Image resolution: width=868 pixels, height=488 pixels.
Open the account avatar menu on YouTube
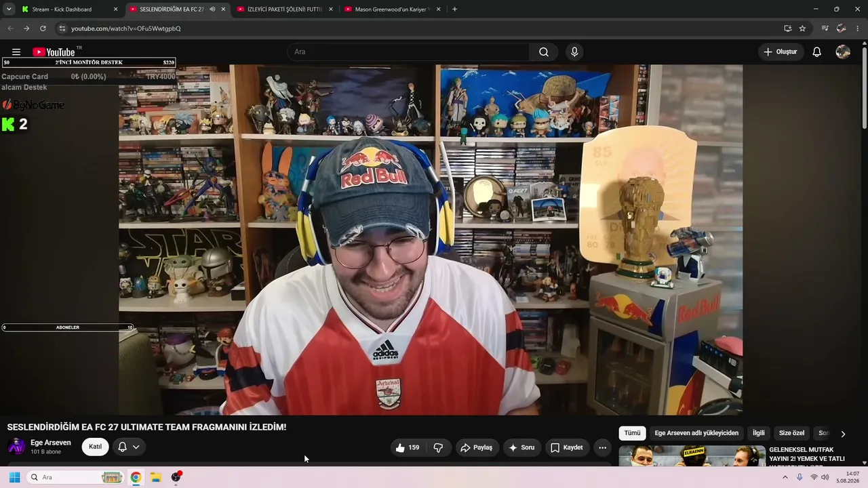coord(843,52)
